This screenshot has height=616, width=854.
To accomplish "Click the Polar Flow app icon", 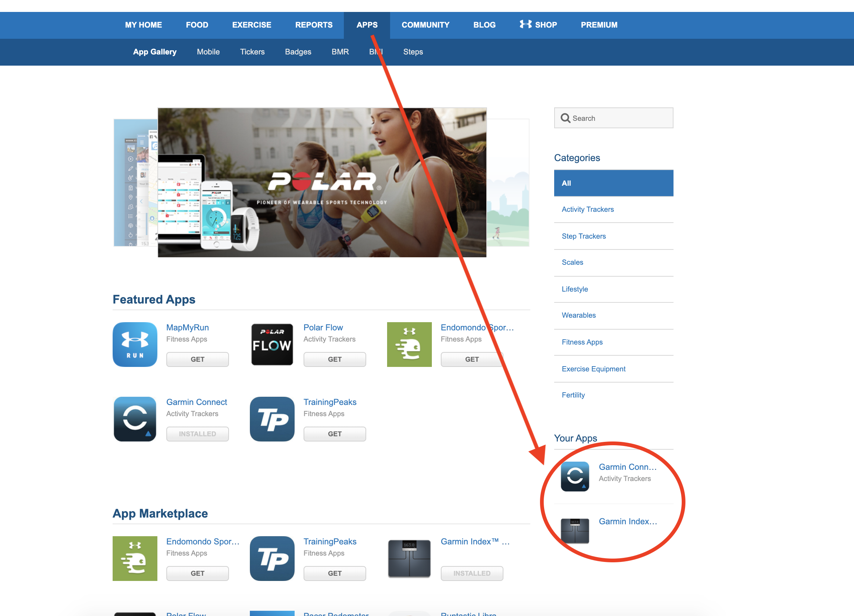I will (273, 343).
